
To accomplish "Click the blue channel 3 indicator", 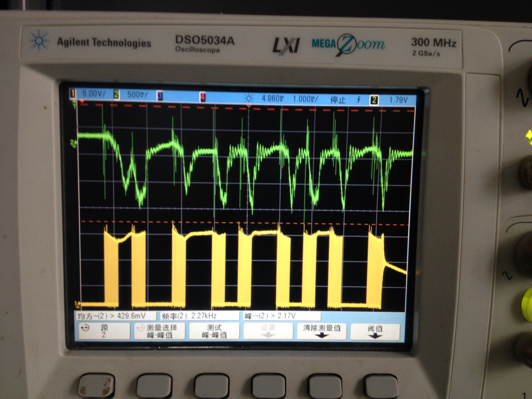I will coord(160,96).
